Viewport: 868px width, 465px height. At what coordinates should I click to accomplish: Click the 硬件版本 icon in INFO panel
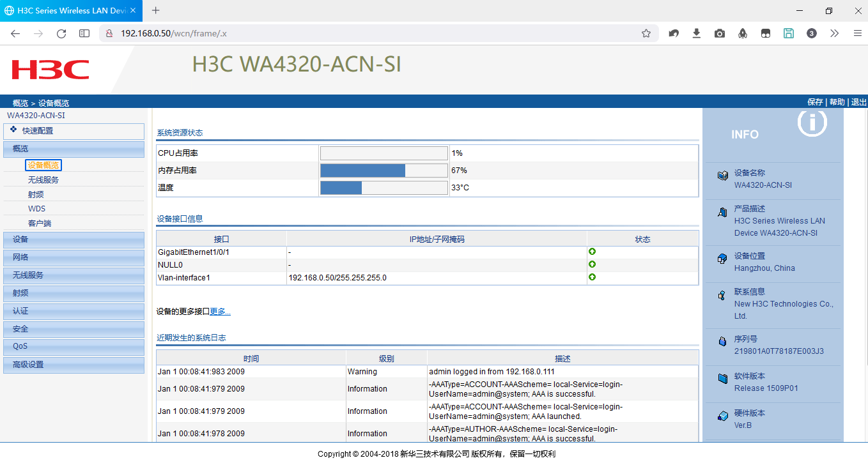click(x=722, y=416)
